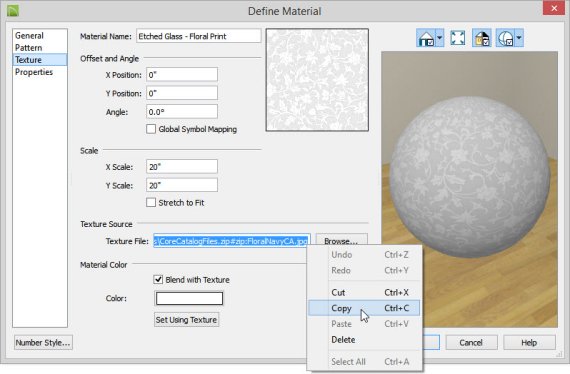Choose Redo from the context menu
Screen dimensions: 570x374
[364, 270]
